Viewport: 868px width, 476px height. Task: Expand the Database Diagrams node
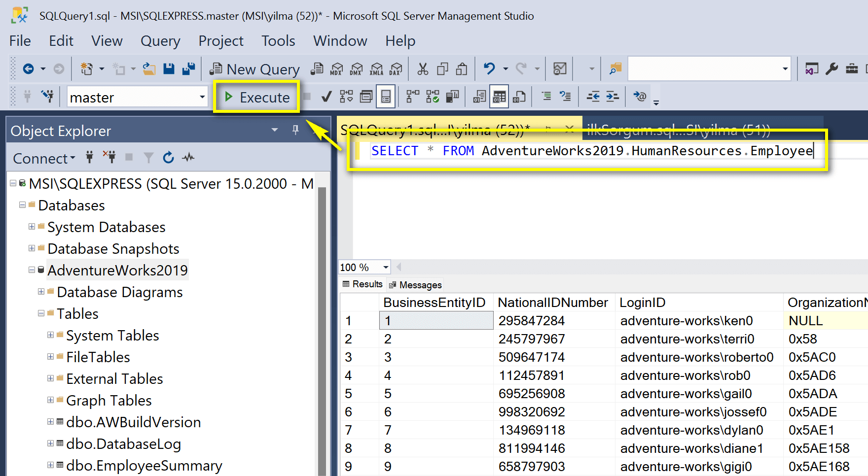[x=41, y=292]
